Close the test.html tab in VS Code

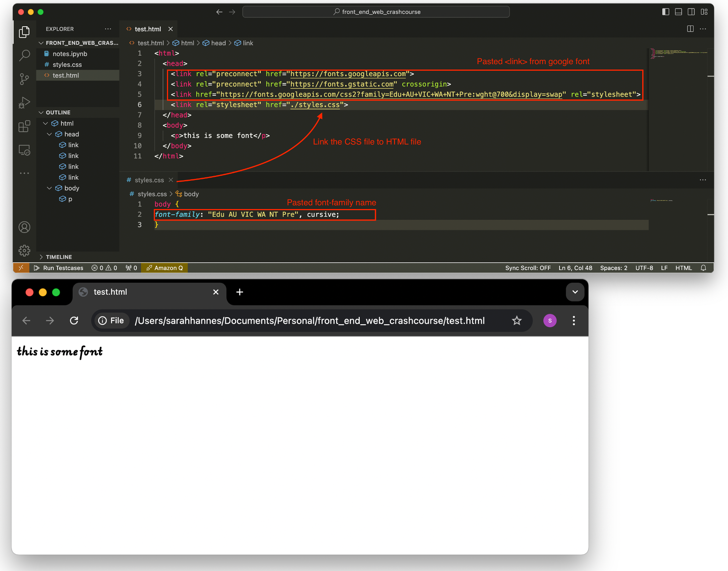point(170,29)
